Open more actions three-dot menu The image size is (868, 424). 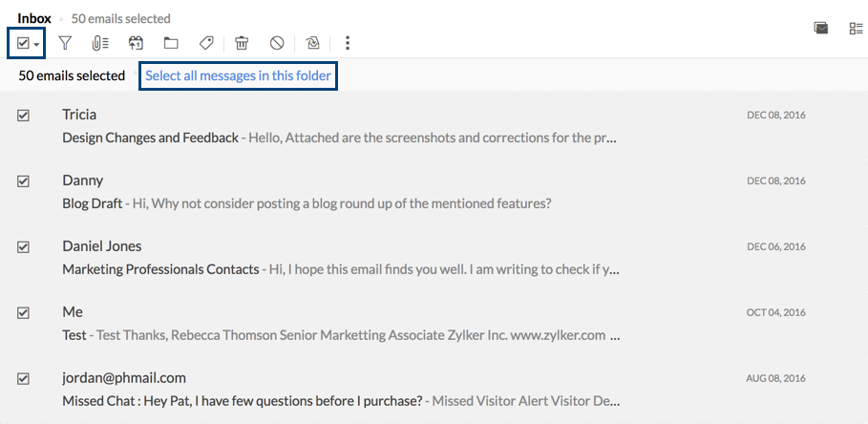coord(348,43)
